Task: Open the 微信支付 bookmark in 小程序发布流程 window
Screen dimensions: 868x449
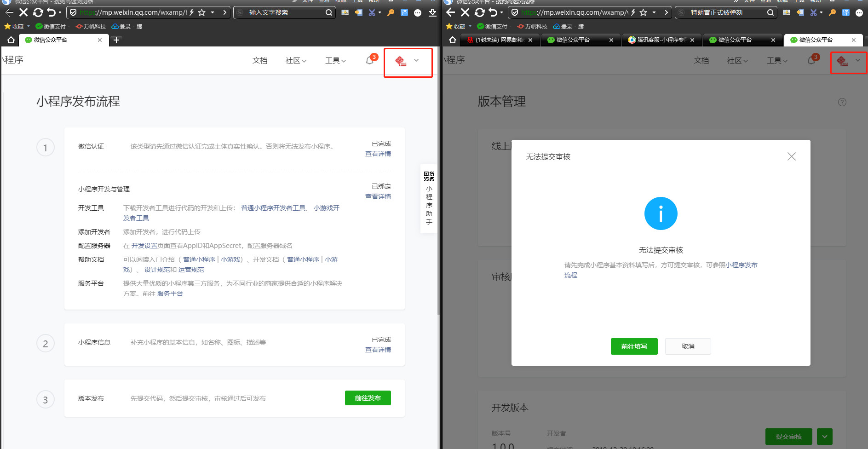Action: click(52, 26)
